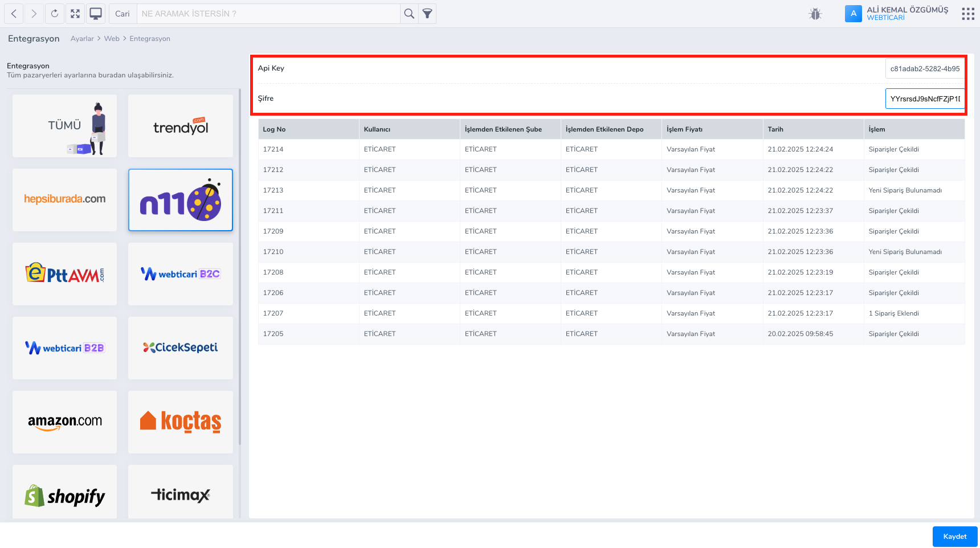
Task: Open the funnel filter icon
Action: (x=427, y=14)
